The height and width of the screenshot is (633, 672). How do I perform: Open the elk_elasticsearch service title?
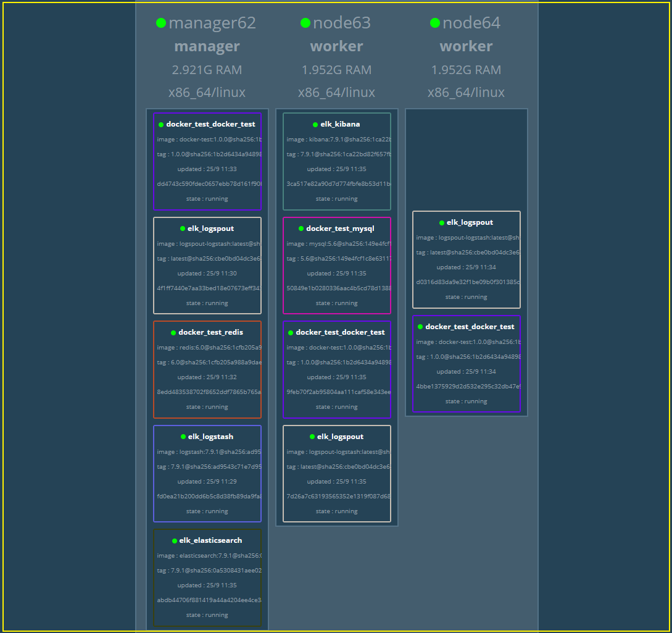click(x=210, y=540)
